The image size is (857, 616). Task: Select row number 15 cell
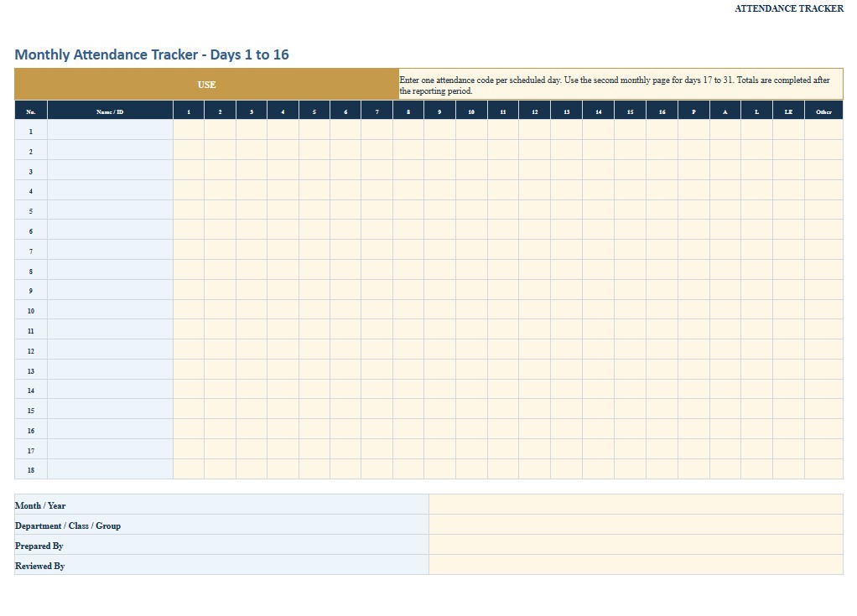coord(31,410)
